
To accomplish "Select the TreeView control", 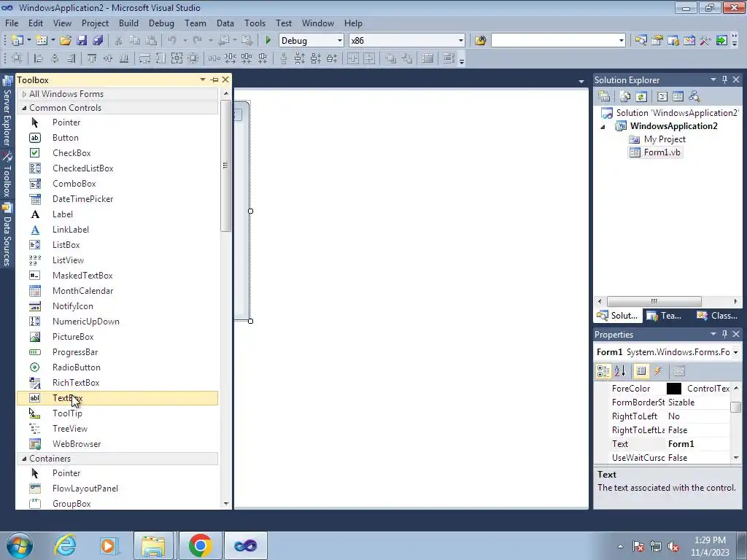I will pos(117,429).
